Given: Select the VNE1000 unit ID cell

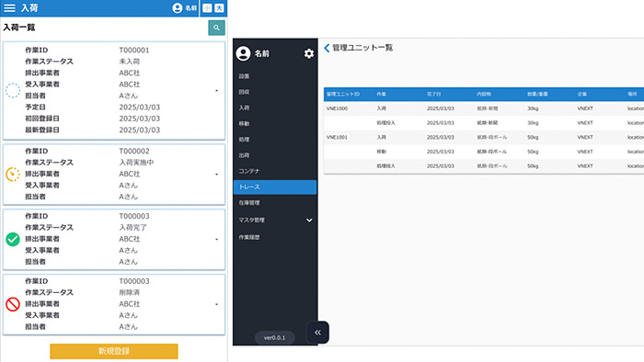Looking at the screenshot, I should [x=337, y=108].
